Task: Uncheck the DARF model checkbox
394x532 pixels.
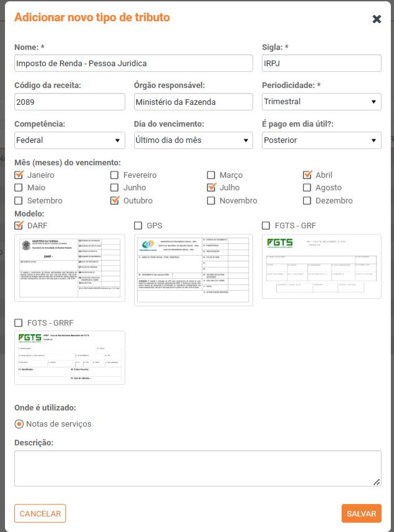Action: click(19, 225)
